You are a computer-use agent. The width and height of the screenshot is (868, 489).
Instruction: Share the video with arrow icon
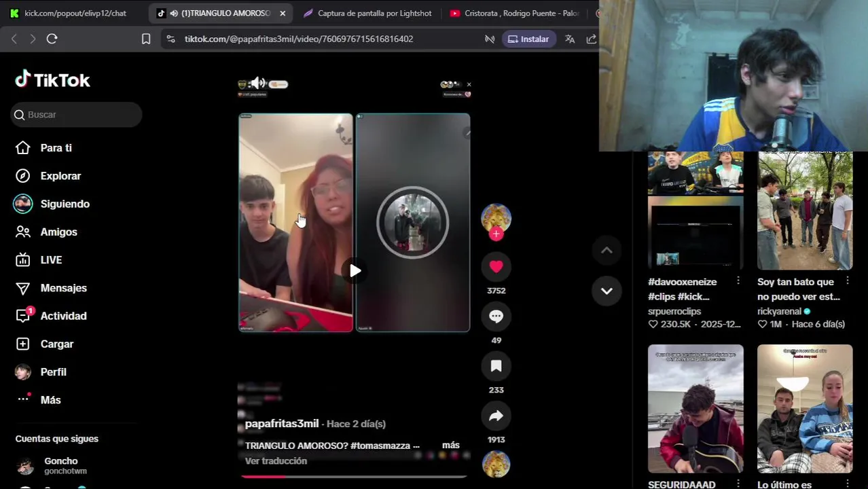coord(496,416)
